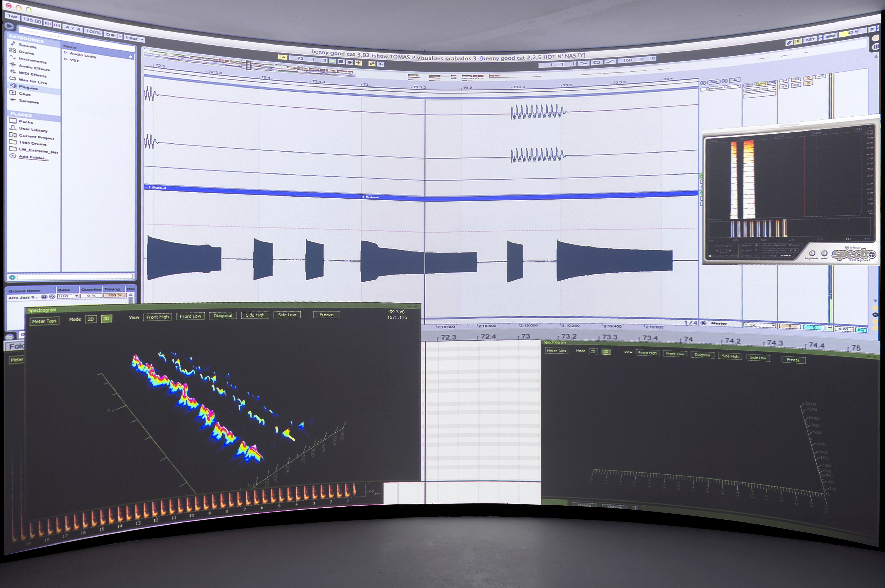Select Front High view in left Spectrogram
The width and height of the screenshot is (885, 588).
tap(158, 317)
